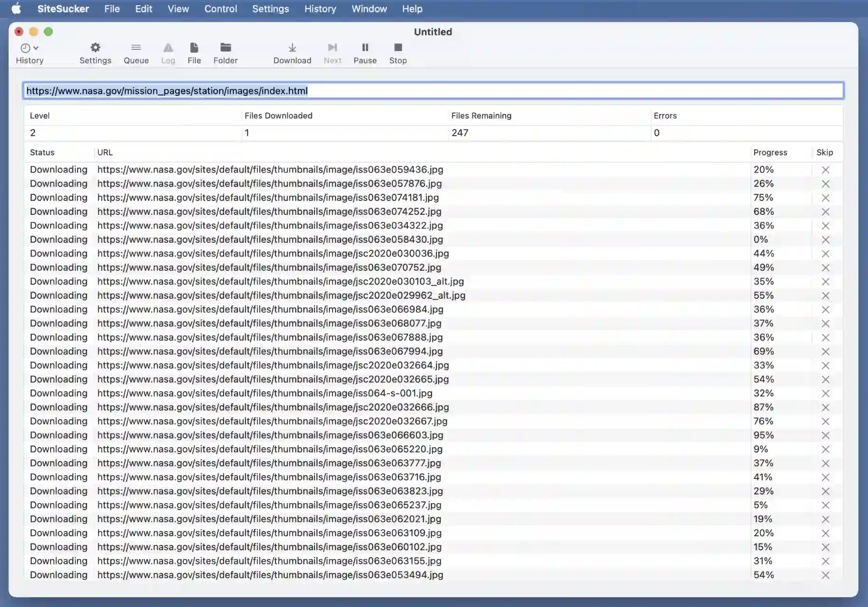Screen dimensions: 868x607
Task: Skip download of iss063e057876.jpg
Action: [825, 184]
